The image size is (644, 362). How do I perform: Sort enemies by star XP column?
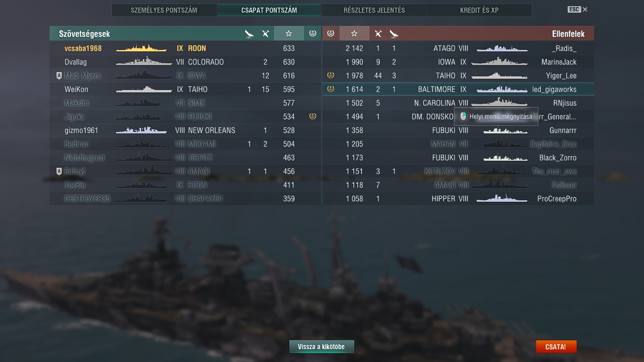[x=355, y=33]
